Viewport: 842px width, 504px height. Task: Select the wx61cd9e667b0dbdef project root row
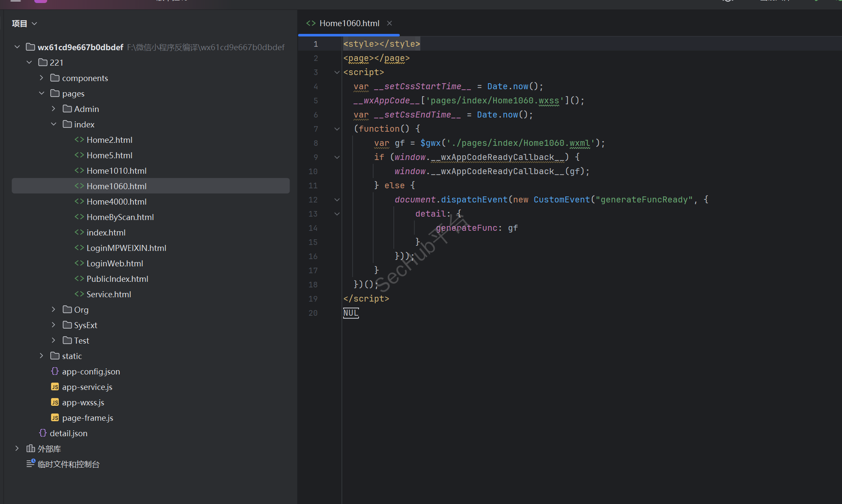(x=151, y=47)
